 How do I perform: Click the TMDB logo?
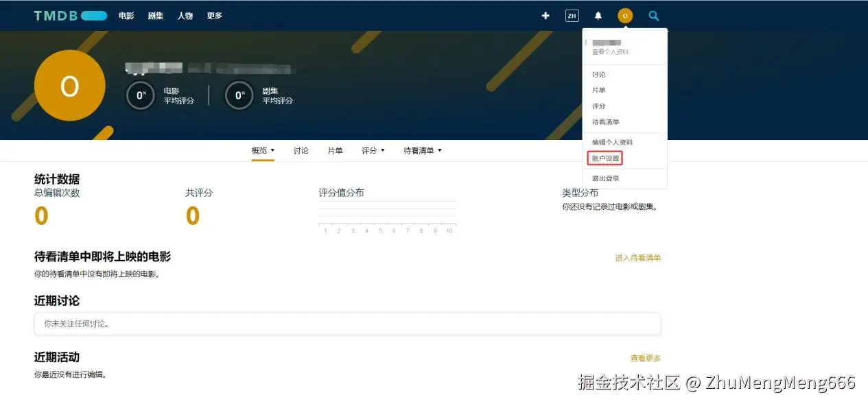point(71,16)
